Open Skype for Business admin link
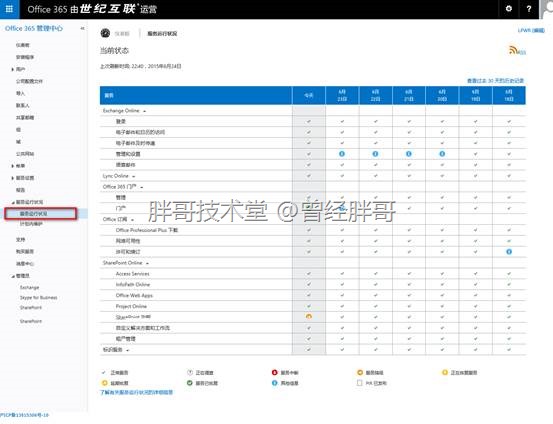553x424 pixels. 38,297
